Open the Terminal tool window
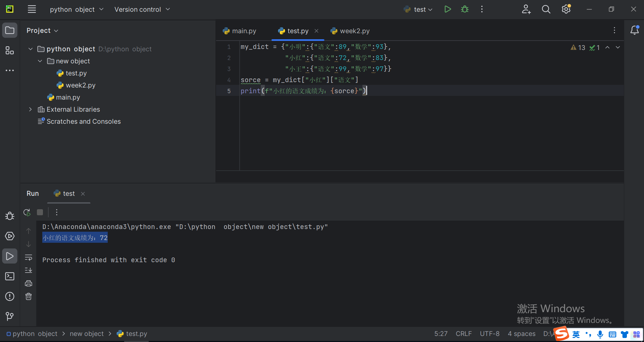 (10, 276)
